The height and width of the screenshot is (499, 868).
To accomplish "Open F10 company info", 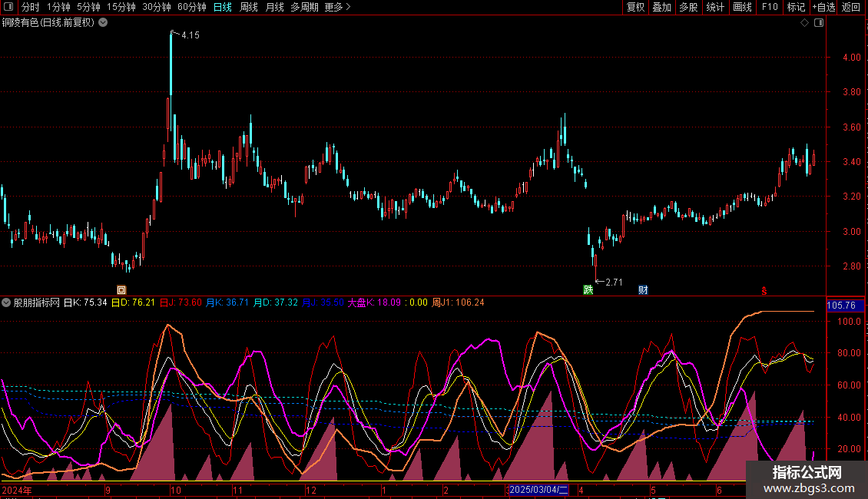I will (770, 7).
